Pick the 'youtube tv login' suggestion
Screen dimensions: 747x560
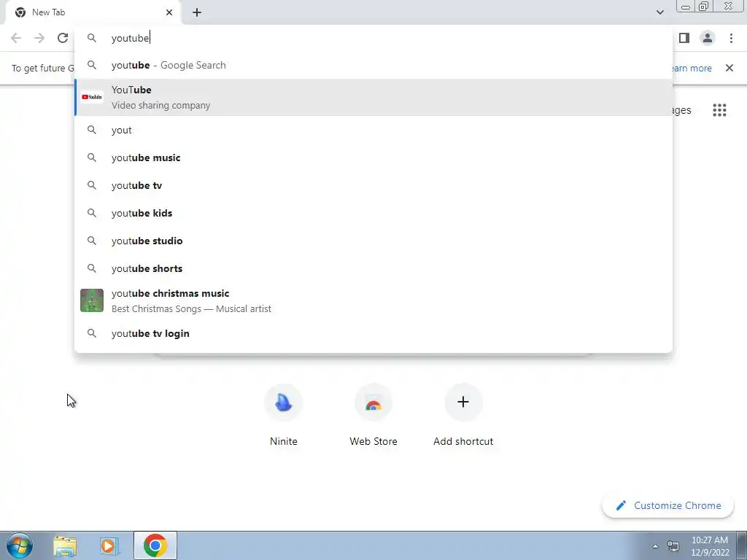coord(373,333)
